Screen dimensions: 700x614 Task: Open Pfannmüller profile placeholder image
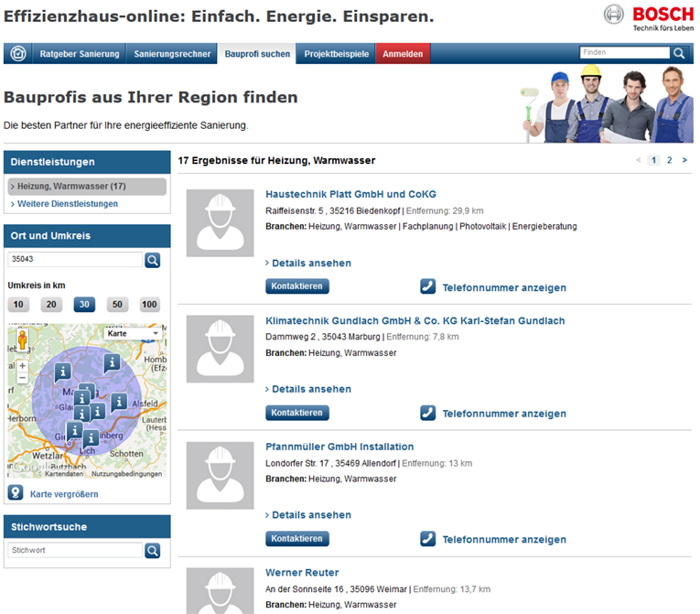(221, 475)
